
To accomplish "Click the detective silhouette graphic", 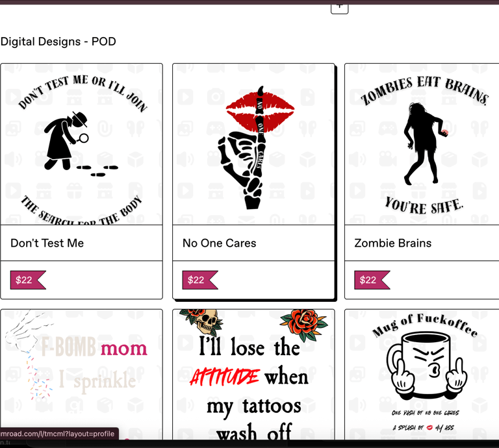I will (x=66, y=140).
